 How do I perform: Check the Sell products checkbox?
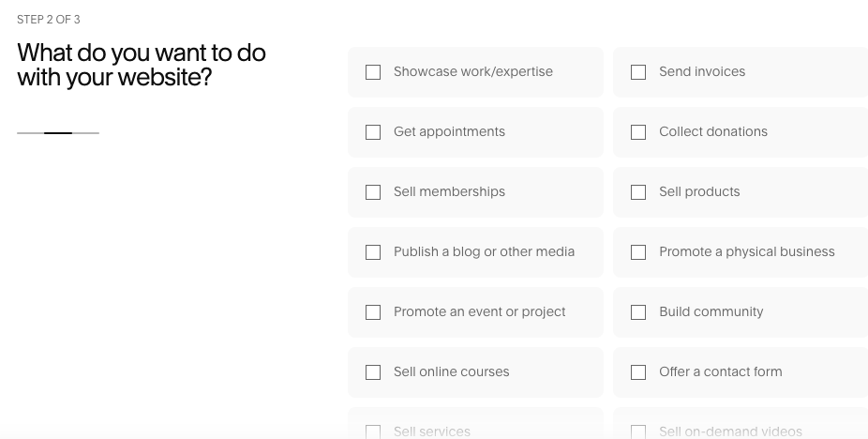[x=638, y=192]
